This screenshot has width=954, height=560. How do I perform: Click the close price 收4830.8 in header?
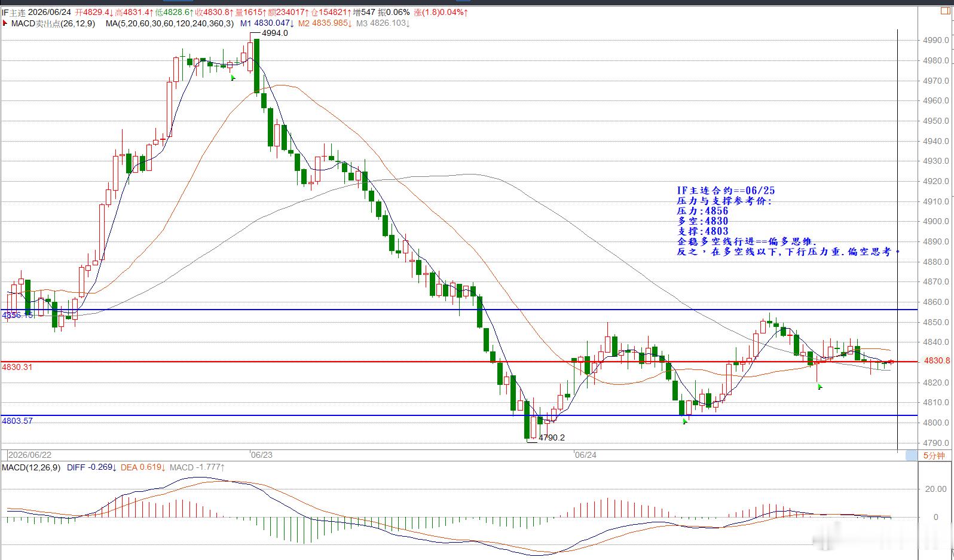(214, 13)
